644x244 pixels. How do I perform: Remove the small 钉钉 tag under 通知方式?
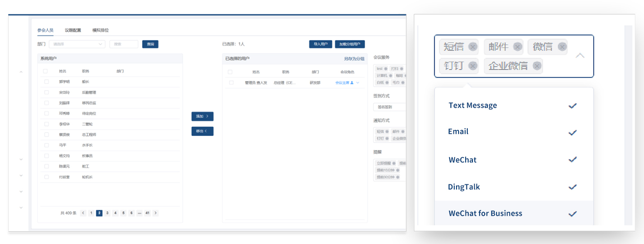[387, 139]
